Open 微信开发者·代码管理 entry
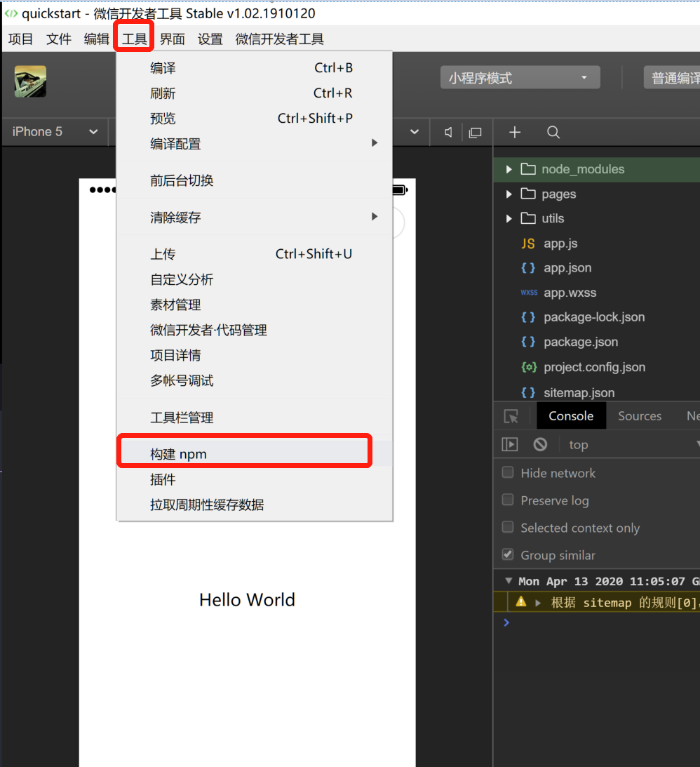This screenshot has width=700, height=767. coord(254,331)
